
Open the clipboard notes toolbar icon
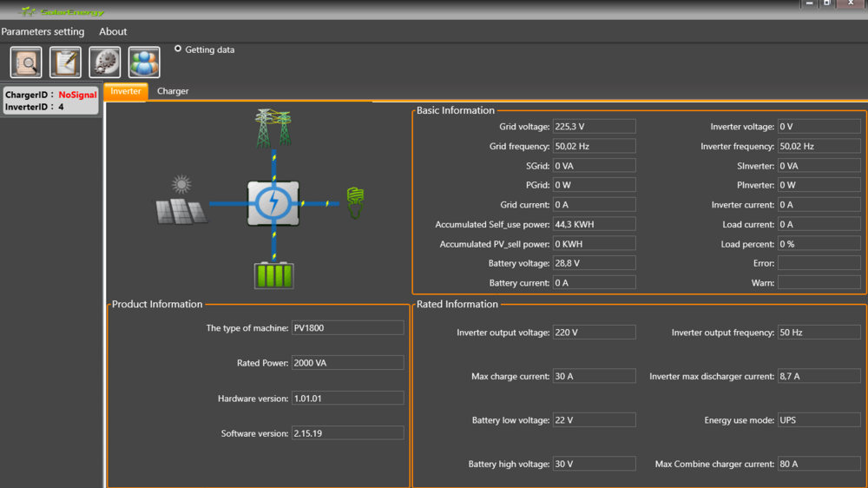66,63
